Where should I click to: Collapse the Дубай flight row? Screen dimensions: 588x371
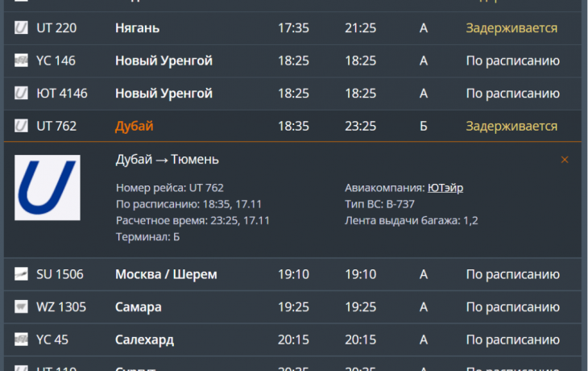[135, 127]
